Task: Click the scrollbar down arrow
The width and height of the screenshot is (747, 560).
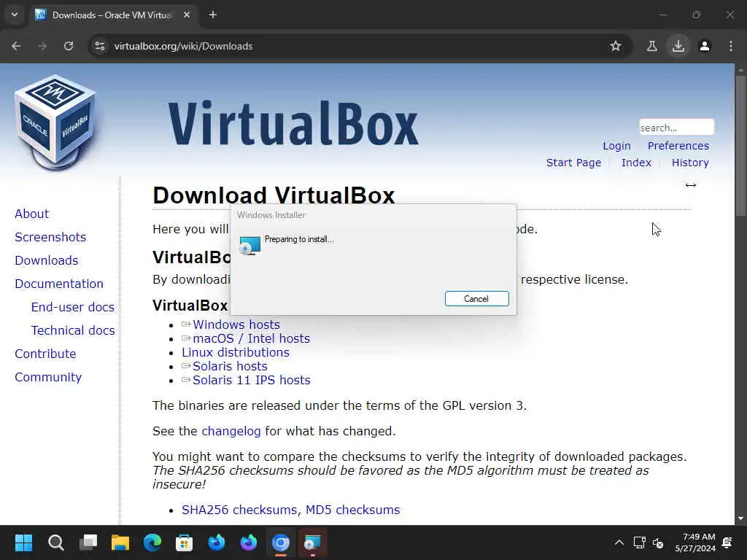Action: 740,518
